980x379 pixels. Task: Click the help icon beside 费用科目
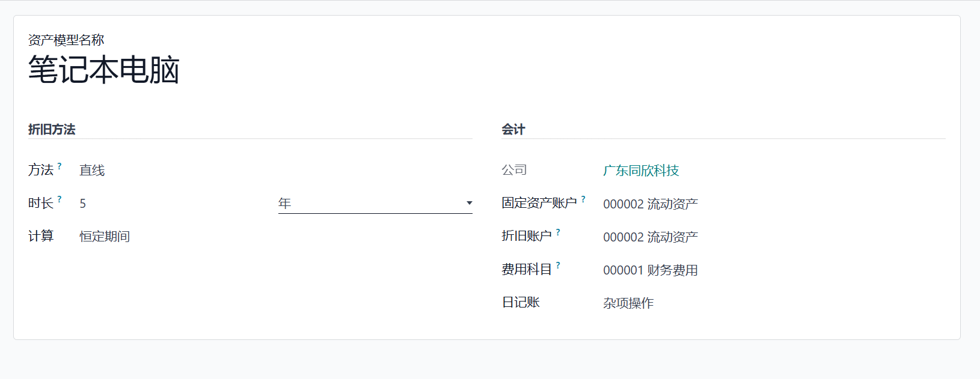pyautogui.click(x=558, y=265)
